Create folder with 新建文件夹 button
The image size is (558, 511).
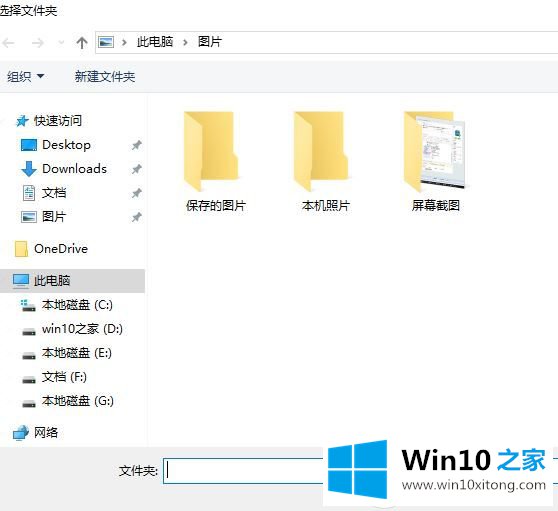[105, 77]
